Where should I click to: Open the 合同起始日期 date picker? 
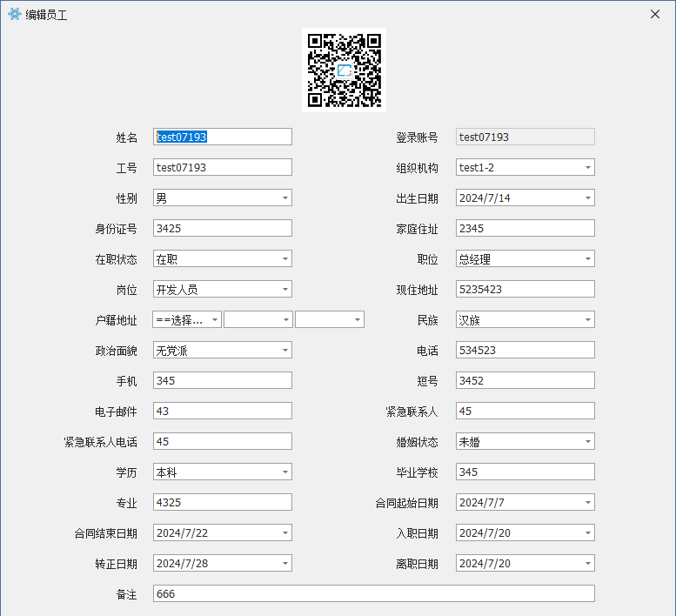pyautogui.click(x=525, y=502)
